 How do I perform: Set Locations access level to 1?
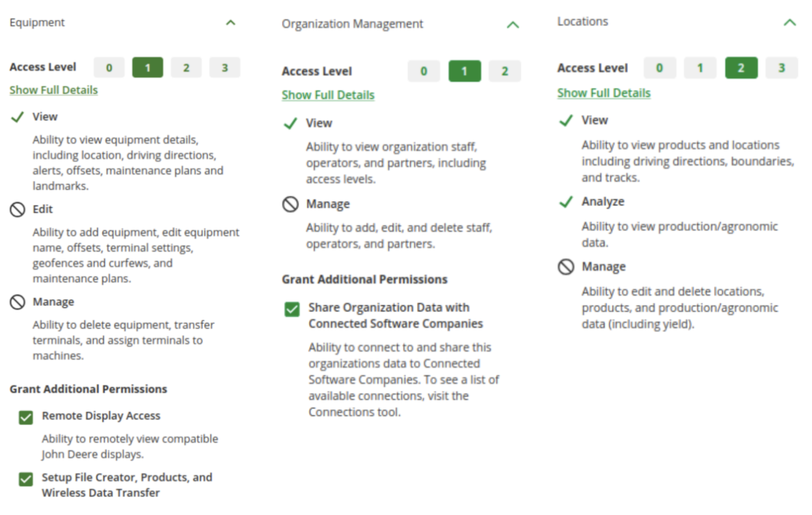(700, 68)
